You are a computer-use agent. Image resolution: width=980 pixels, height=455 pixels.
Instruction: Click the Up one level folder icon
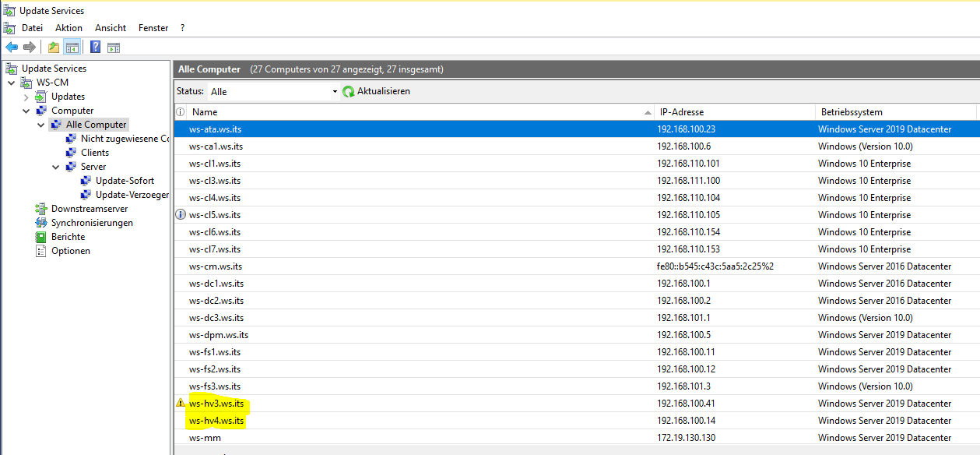[x=54, y=47]
